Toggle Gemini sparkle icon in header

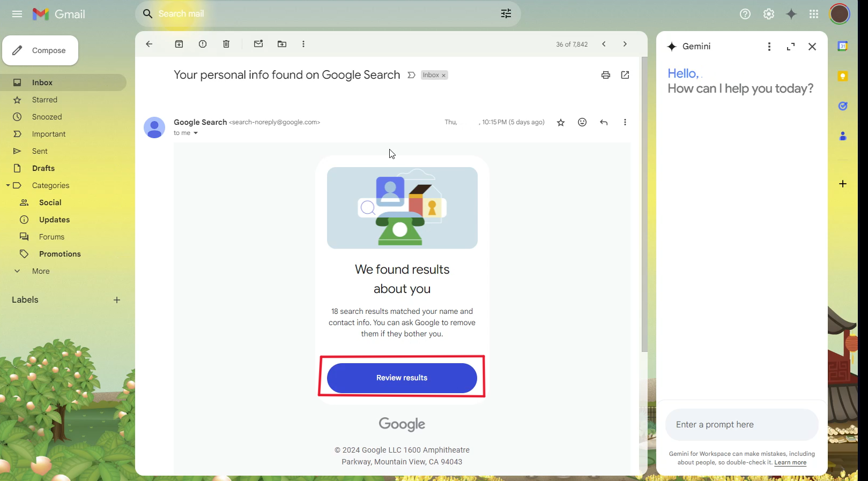tap(791, 14)
